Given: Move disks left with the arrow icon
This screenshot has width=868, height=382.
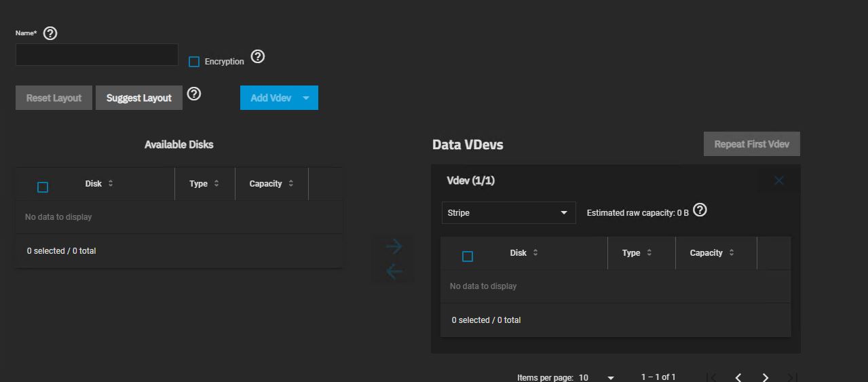Looking at the screenshot, I should tap(394, 272).
